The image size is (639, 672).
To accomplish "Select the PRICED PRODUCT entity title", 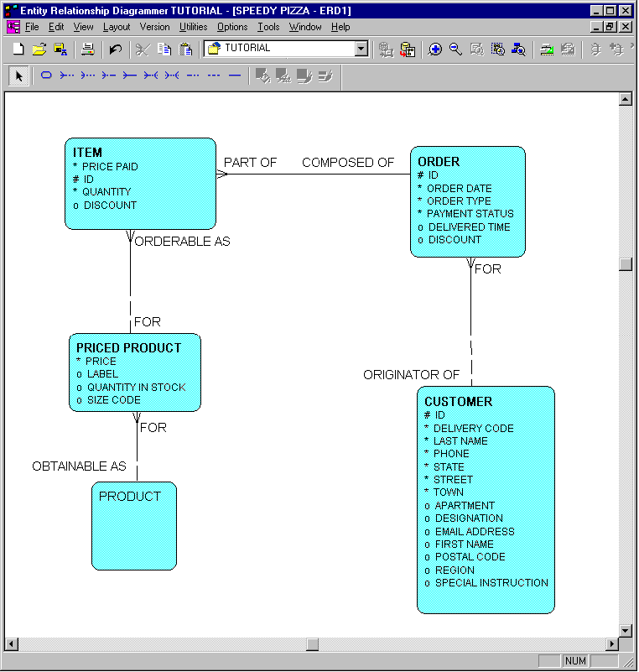I will [128, 347].
